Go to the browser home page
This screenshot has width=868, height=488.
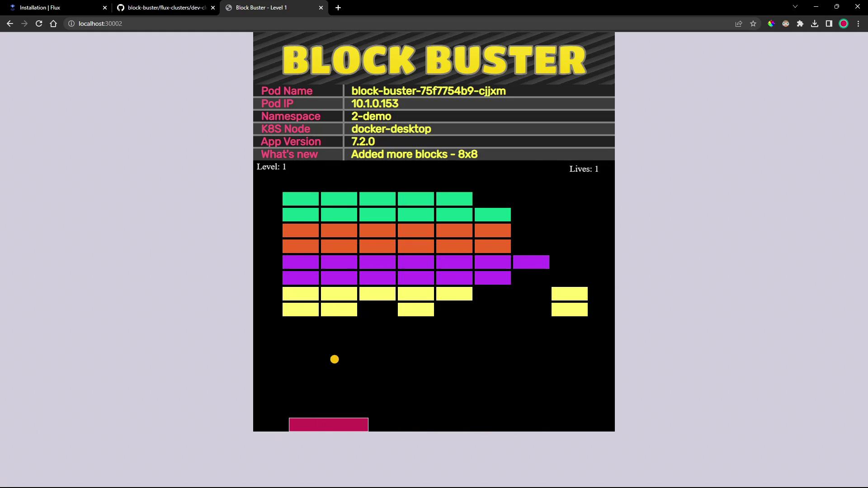pyautogui.click(x=53, y=23)
